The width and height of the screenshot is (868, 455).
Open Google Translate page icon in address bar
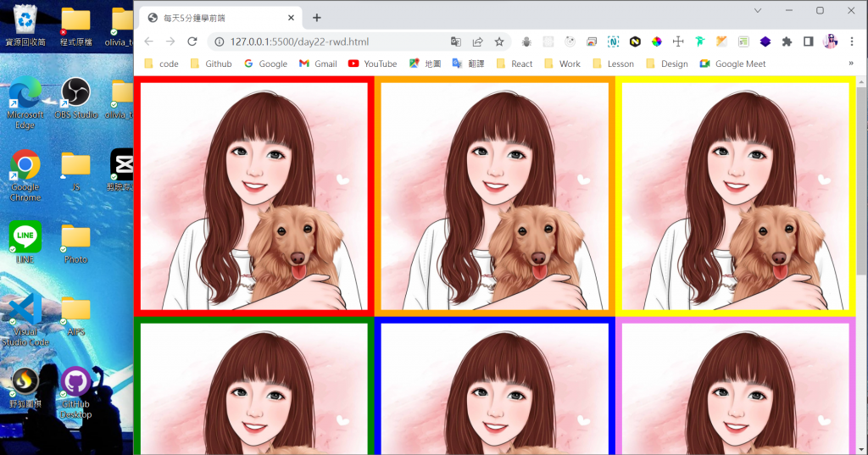point(455,42)
